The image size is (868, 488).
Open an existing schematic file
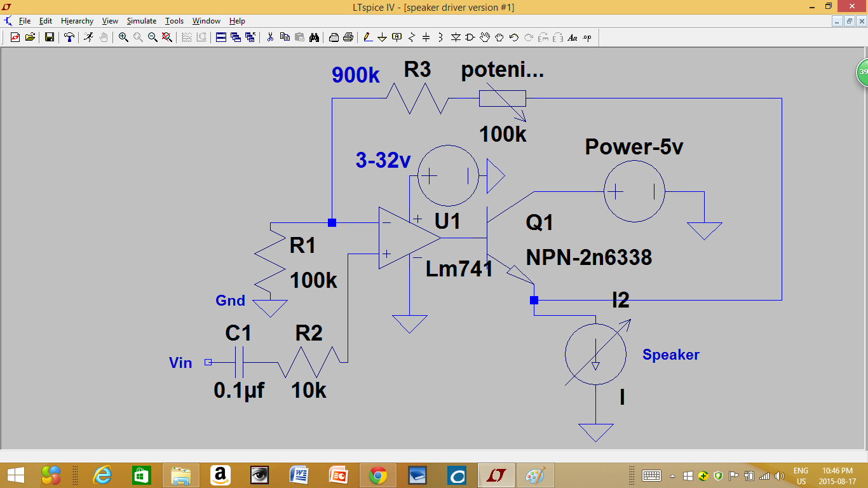(x=30, y=37)
